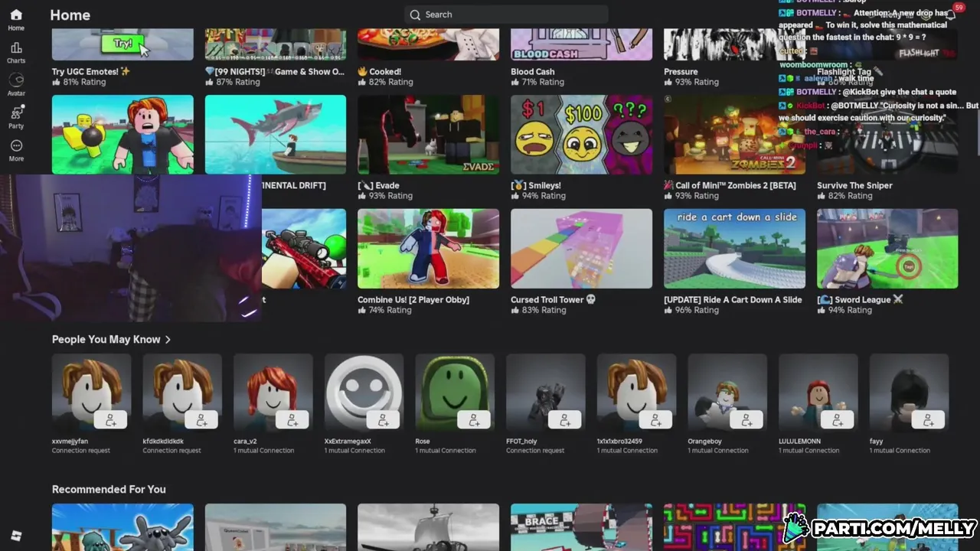The height and width of the screenshot is (551, 980).
Task: Click the Blood Cash game title
Action: 533,71
